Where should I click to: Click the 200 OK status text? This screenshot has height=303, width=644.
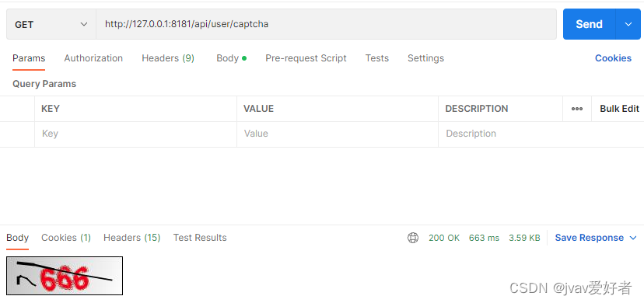(444, 238)
